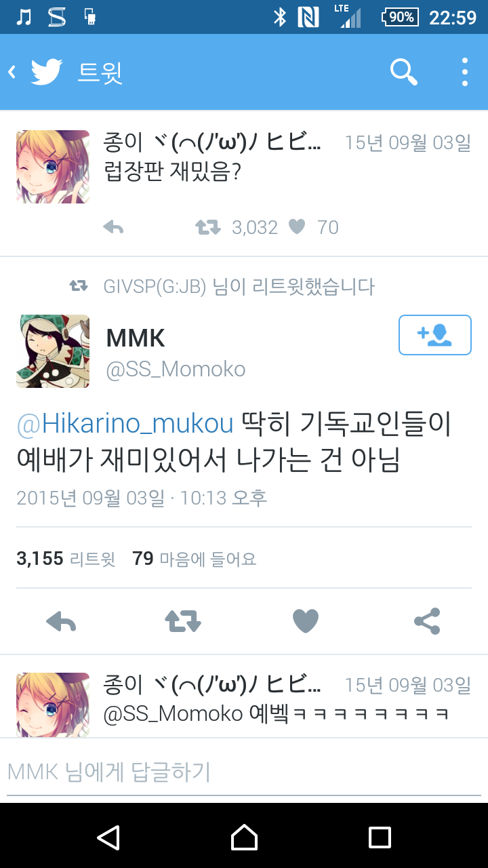Screen dimensions: 488x868
Task: Retweet the top tweet with 3,032 retweets
Action: click(x=208, y=228)
